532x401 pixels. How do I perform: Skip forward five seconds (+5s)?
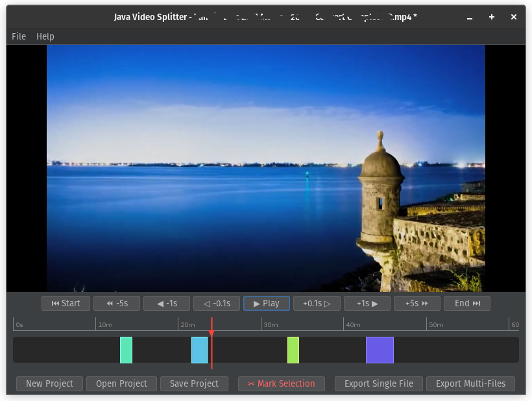[417, 303]
